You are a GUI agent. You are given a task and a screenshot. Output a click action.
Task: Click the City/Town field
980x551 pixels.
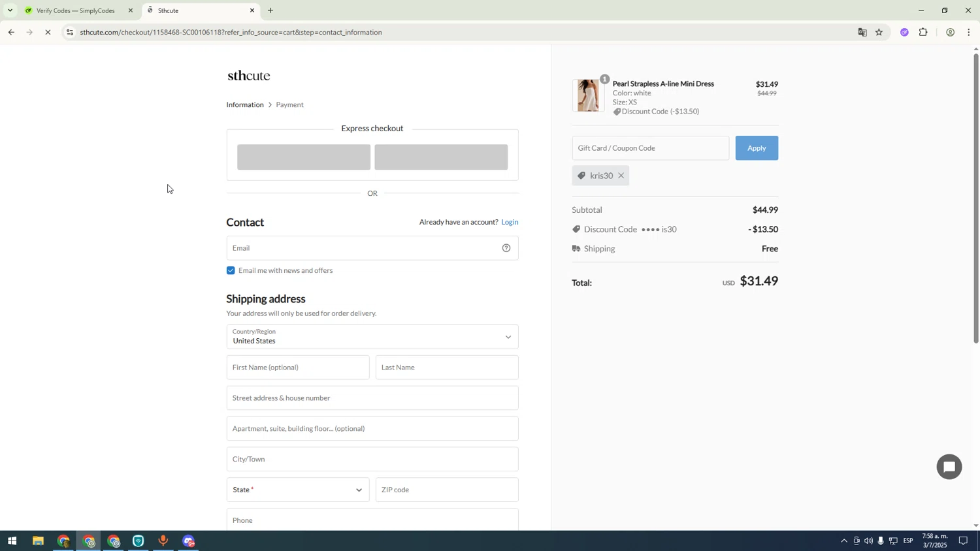(372, 460)
